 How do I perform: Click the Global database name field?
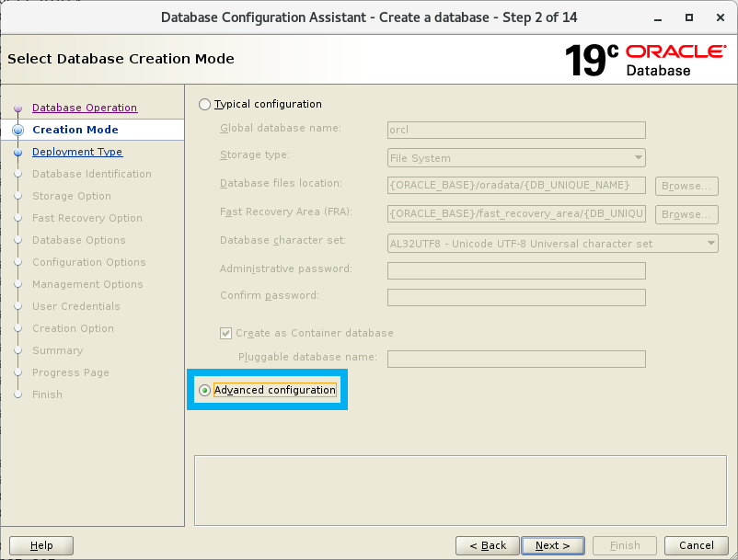516,130
